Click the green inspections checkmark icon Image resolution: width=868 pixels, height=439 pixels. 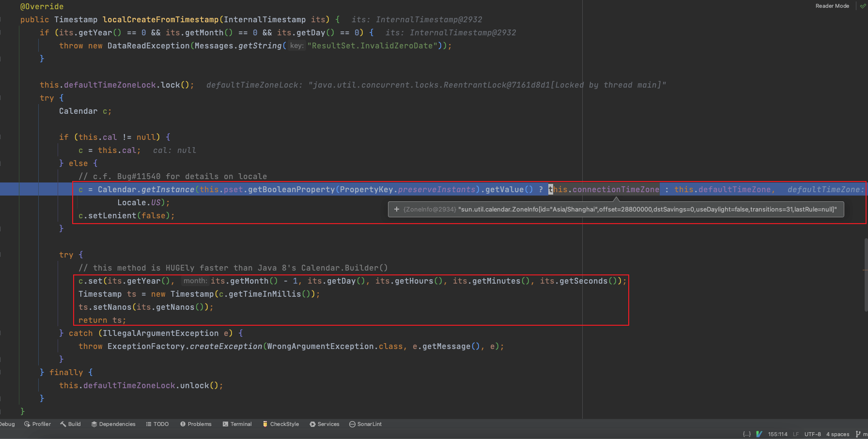(x=863, y=6)
